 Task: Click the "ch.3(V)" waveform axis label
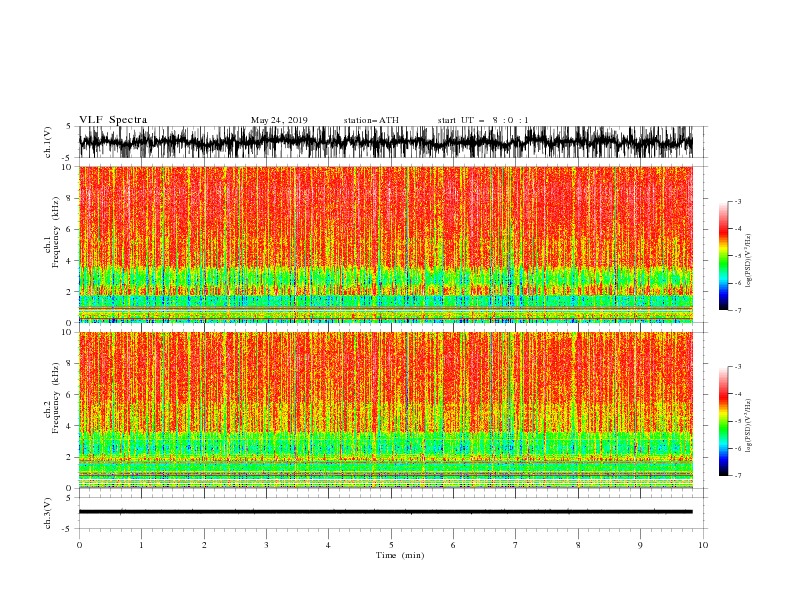click(48, 513)
